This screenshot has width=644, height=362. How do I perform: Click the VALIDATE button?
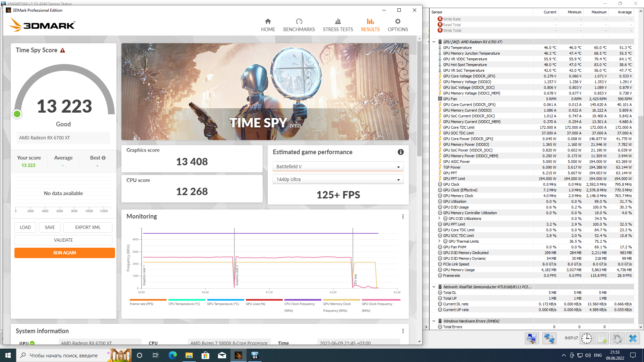tap(63, 240)
